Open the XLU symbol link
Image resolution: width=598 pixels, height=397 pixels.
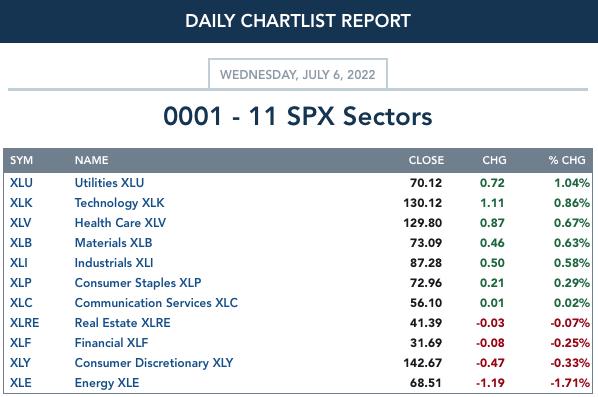[21, 183]
